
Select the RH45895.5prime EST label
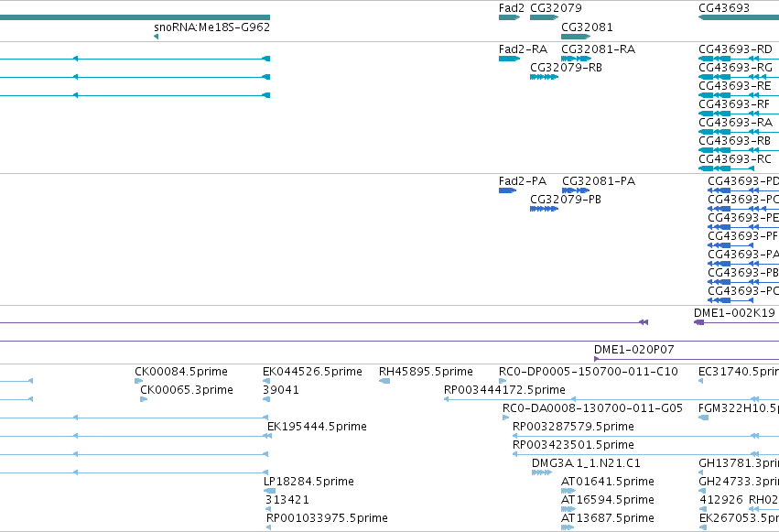pos(426,372)
